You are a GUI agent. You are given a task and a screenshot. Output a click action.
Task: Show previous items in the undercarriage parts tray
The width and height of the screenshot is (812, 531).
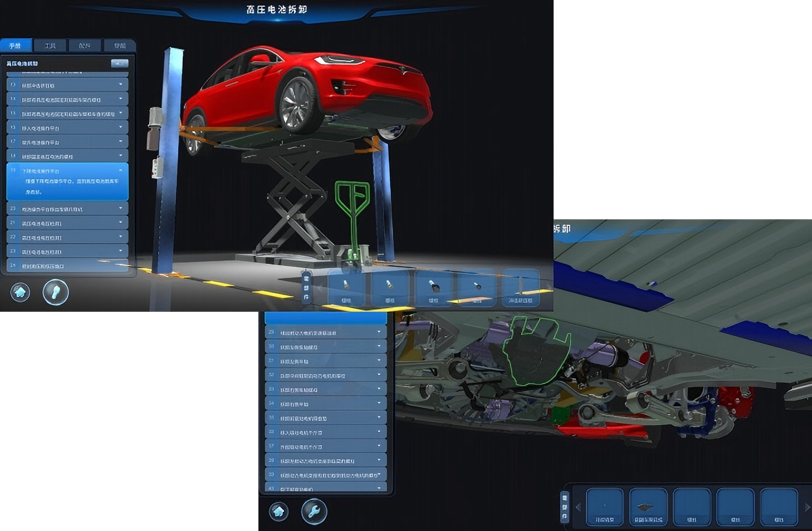coord(578,507)
